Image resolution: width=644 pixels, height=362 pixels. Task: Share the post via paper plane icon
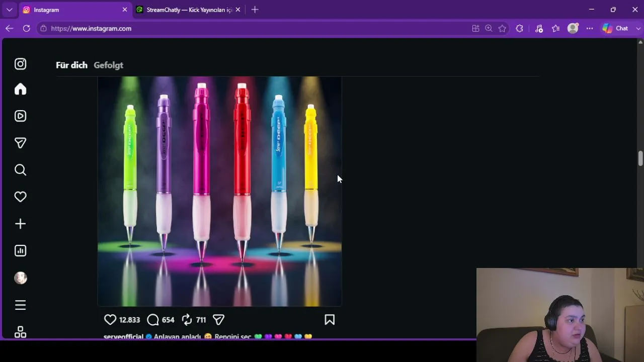(x=218, y=320)
